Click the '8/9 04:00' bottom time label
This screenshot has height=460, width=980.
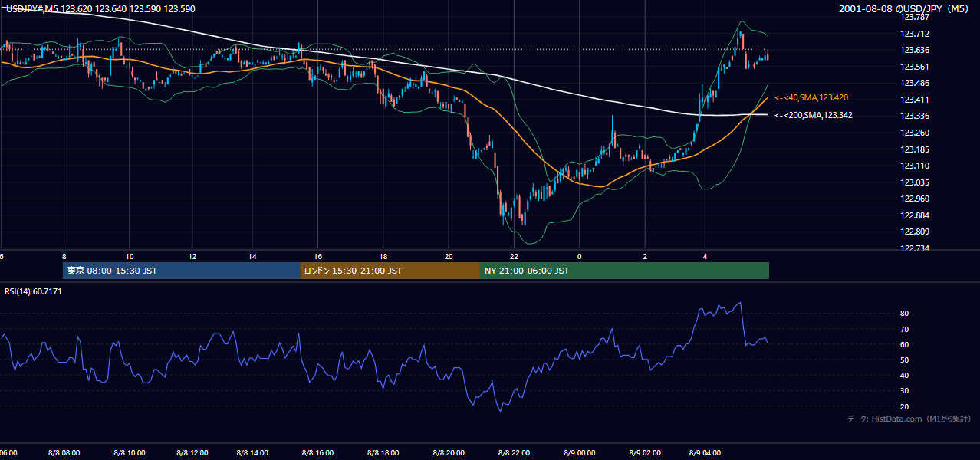[707, 453]
